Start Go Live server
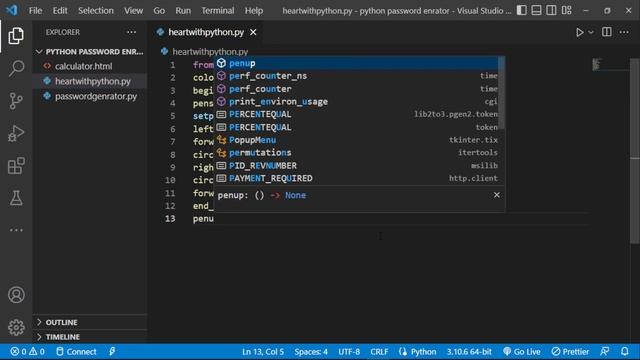The width and height of the screenshot is (640, 360). pos(522,352)
